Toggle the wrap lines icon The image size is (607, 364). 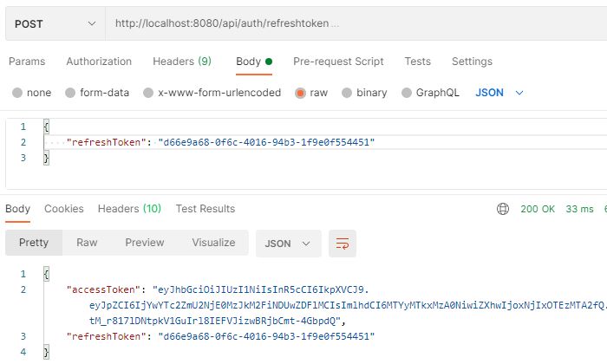pos(343,244)
